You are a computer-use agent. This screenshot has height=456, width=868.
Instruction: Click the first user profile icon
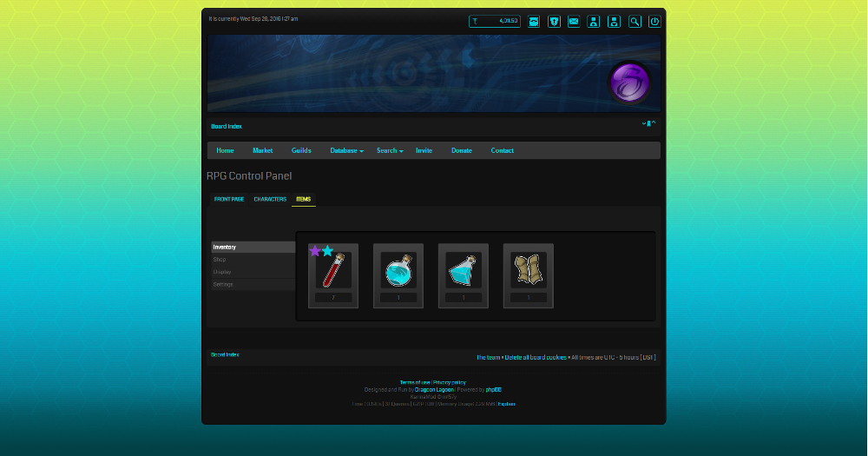(594, 22)
